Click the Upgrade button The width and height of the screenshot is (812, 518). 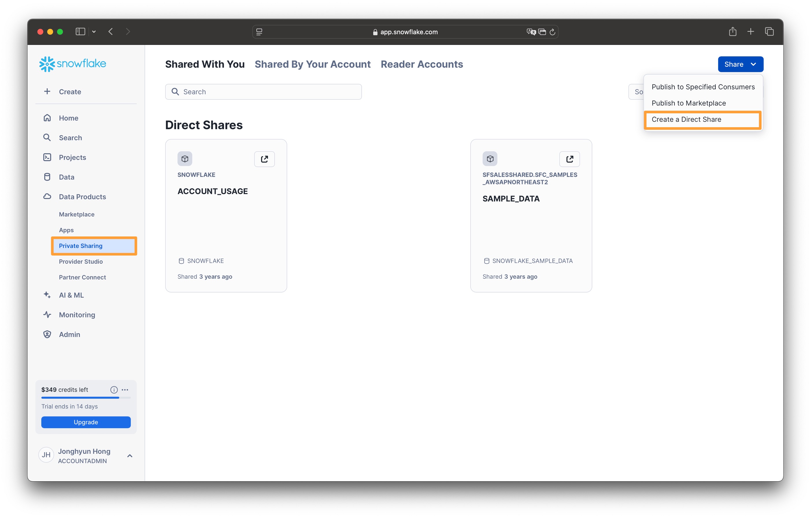click(x=86, y=422)
